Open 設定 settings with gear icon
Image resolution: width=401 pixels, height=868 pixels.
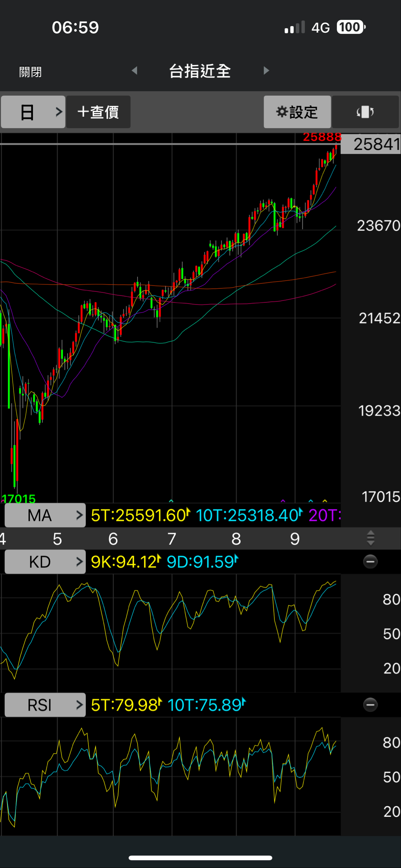coord(297,112)
